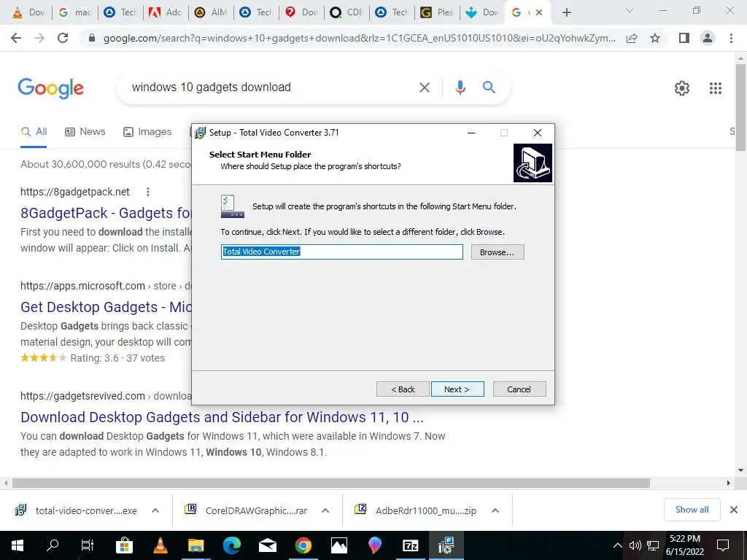Start Google voice search microphone
747x560 pixels.
click(x=460, y=87)
